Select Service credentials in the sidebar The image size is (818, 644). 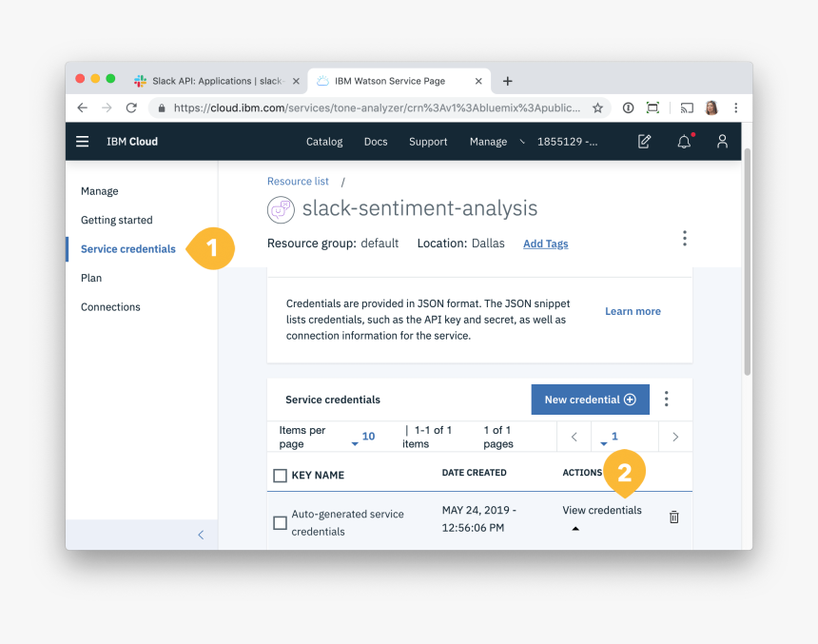point(128,249)
